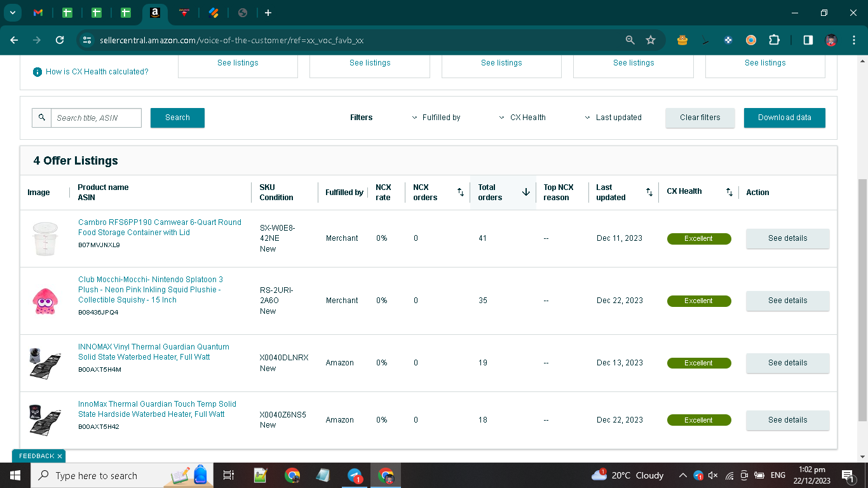Open InnoMax Thermal Guardian Touch Temp link
This screenshot has width=868, height=488.
pos(157,409)
